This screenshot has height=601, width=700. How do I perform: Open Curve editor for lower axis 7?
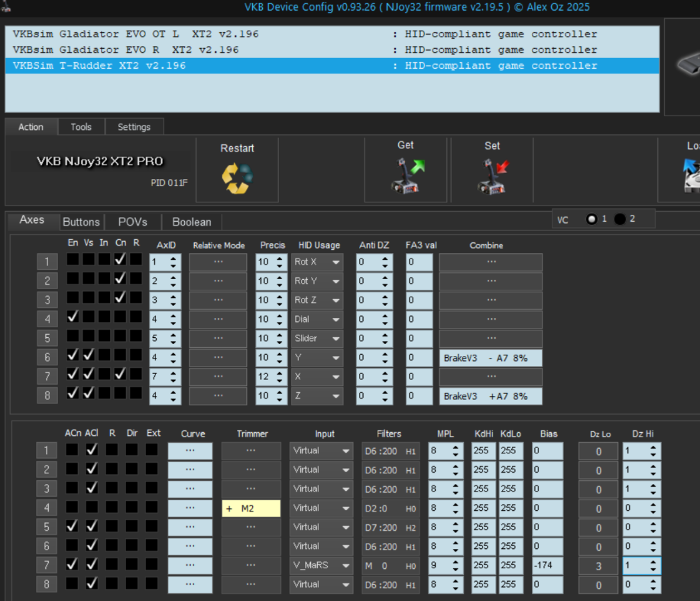[190, 565]
